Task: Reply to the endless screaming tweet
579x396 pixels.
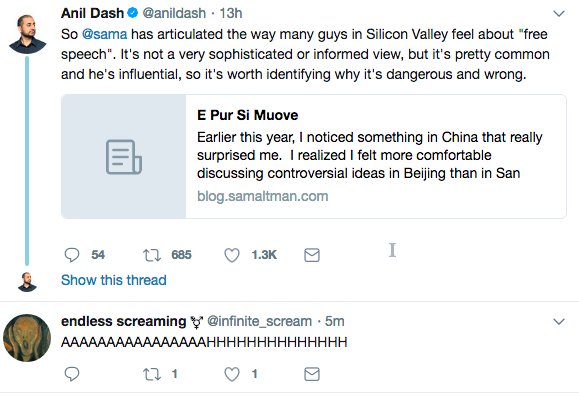Action: click(x=72, y=374)
